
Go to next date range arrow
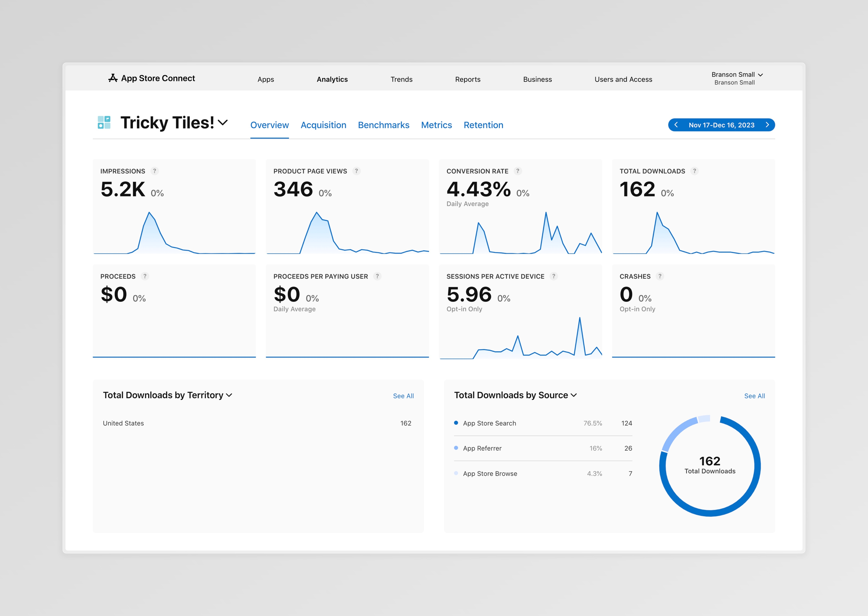point(767,125)
